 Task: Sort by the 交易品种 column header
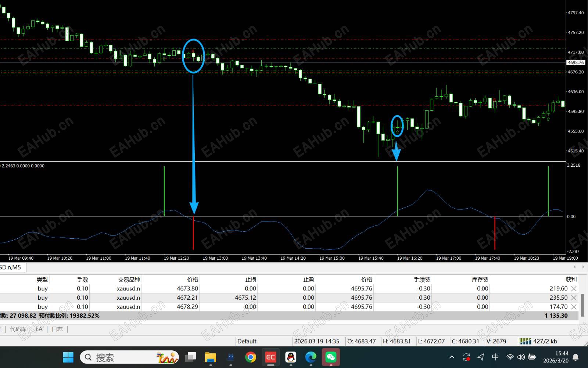click(129, 279)
